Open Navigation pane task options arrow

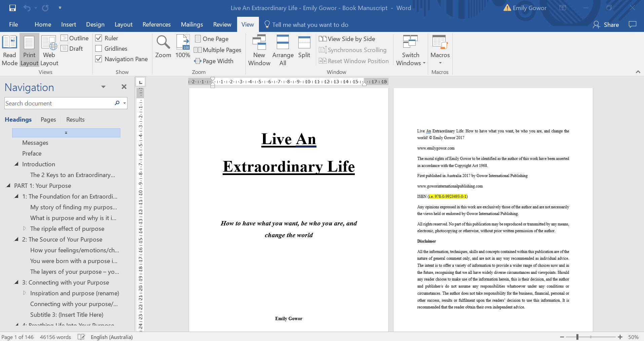click(103, 87)
